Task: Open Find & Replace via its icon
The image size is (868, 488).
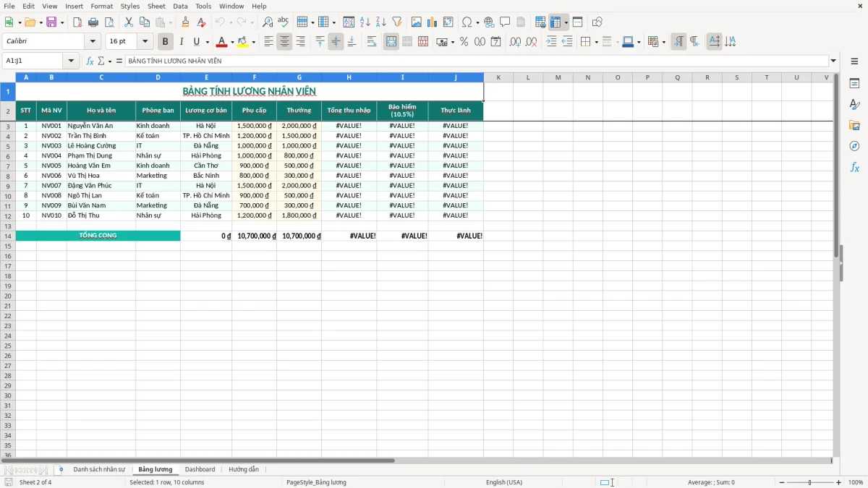Action: [268, 22]
